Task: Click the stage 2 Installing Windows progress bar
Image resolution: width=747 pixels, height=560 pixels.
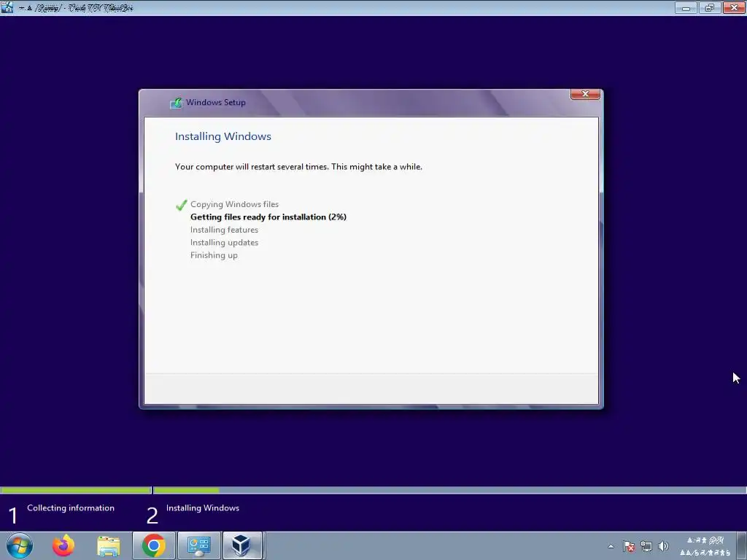Action: (x=449, y=490)
